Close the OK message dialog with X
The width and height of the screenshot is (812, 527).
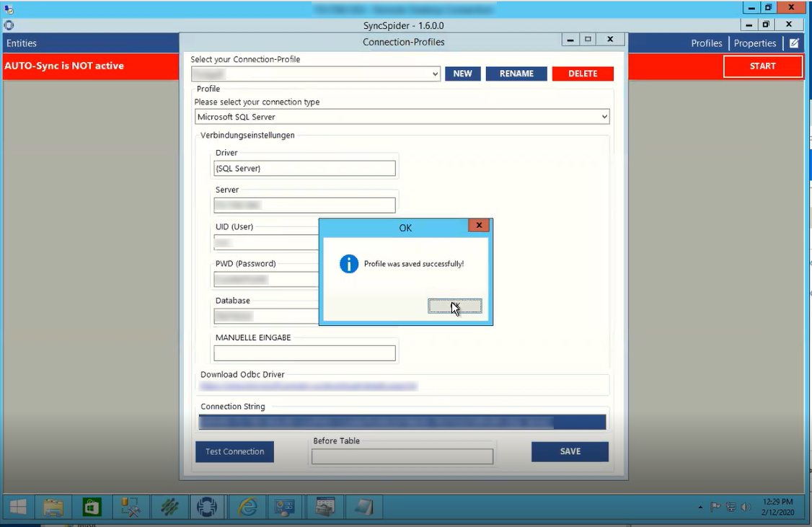479,225
